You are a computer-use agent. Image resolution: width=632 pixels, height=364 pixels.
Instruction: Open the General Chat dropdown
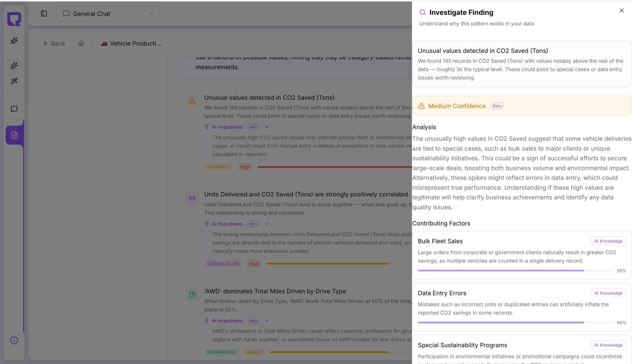pos(109,14)
